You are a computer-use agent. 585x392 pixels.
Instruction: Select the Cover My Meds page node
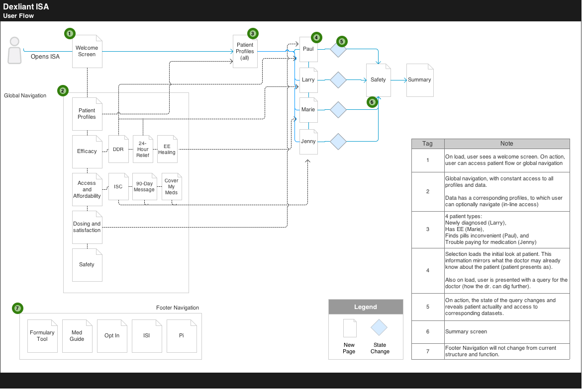(x=172, y=187)
